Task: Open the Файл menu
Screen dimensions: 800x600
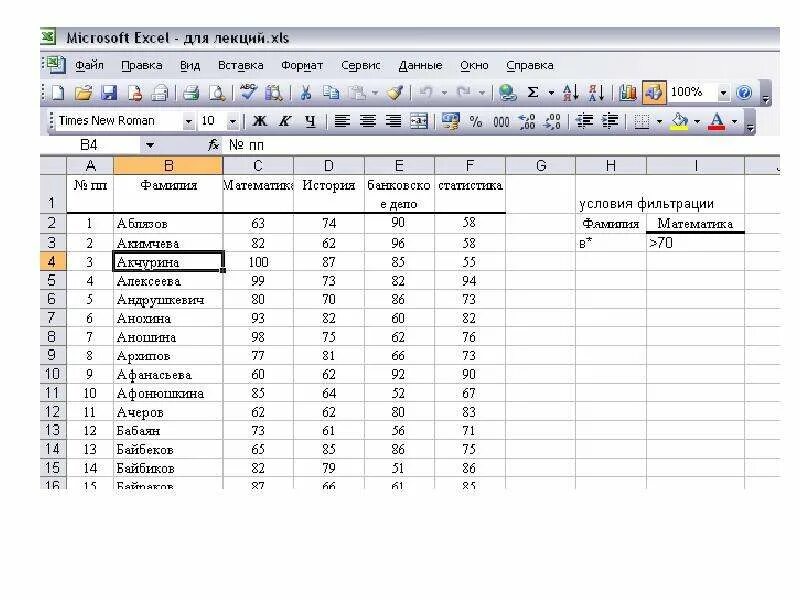Action: point(89,65)
